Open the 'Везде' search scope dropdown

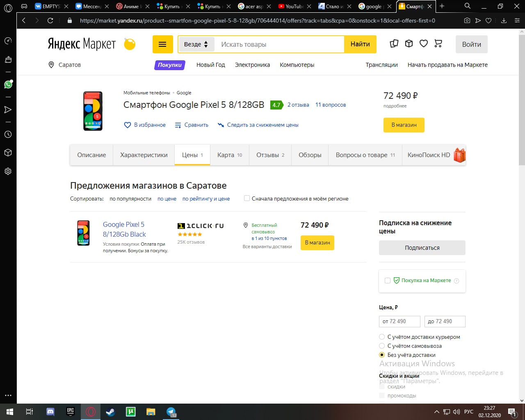tap(196, 44)
